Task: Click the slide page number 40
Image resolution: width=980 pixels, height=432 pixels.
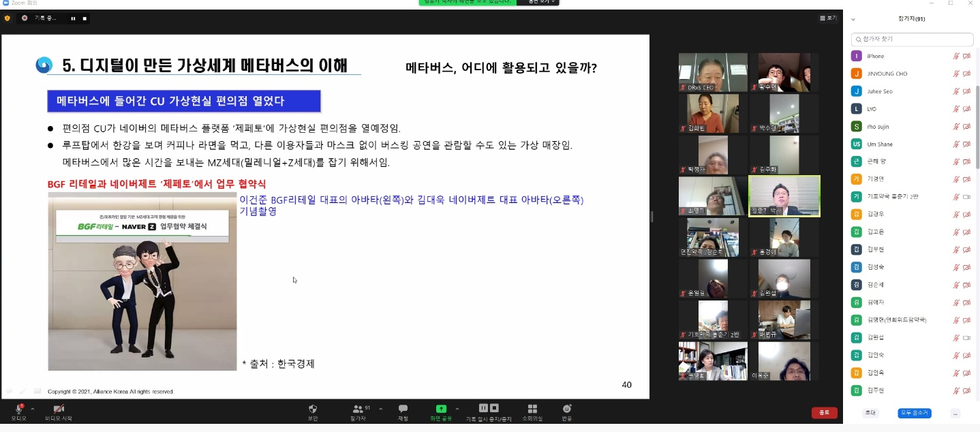Action: point(626,385)
